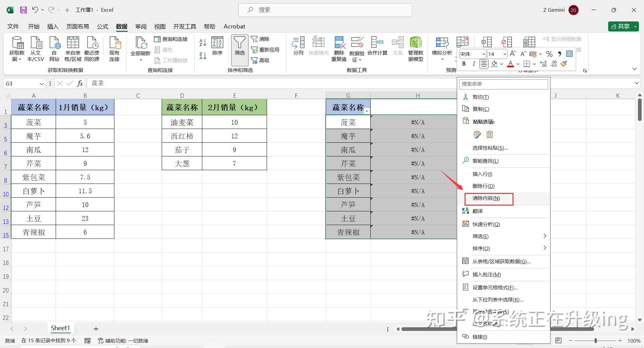Screen dimensions: 644x348
Task: Open the Get Data (获取数据) menu
Action: tap(17, 49)
